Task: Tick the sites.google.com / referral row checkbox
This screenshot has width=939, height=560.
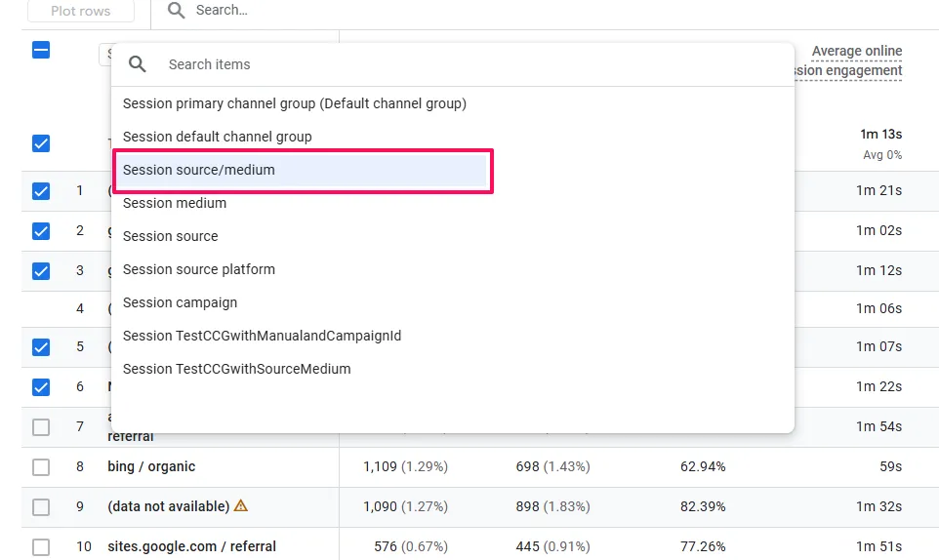Action: 41,547
